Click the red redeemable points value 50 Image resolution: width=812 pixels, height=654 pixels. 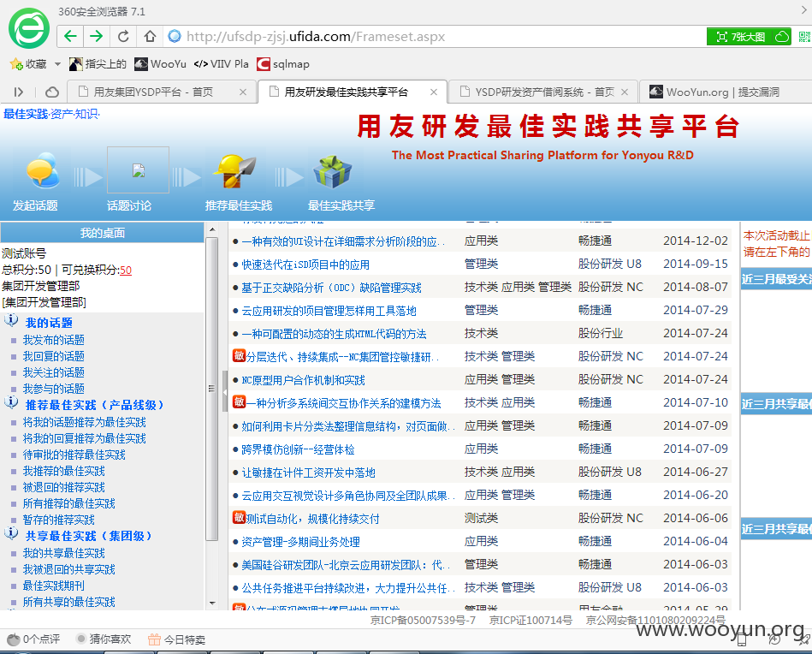(126, 270)
